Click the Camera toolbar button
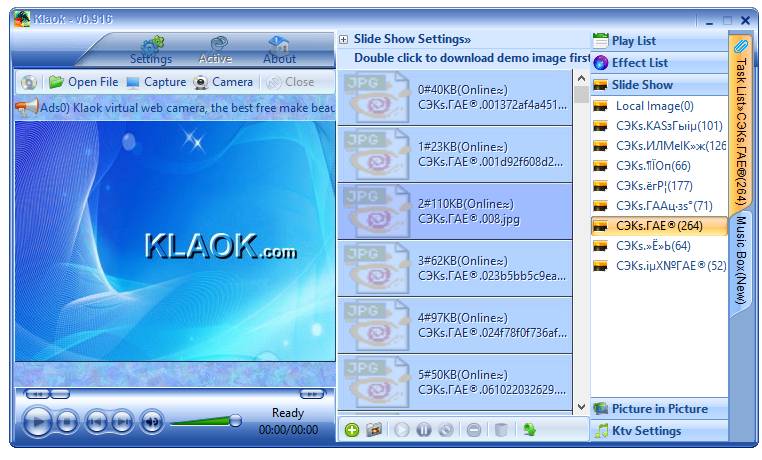762x460 pixels. tap(223, 82)
